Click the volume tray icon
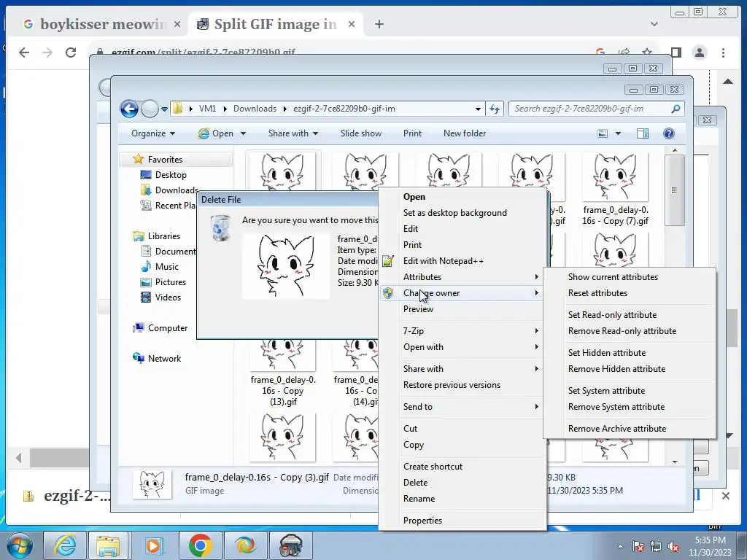This screenshot has width=747, height=560. tap(673, 546)
